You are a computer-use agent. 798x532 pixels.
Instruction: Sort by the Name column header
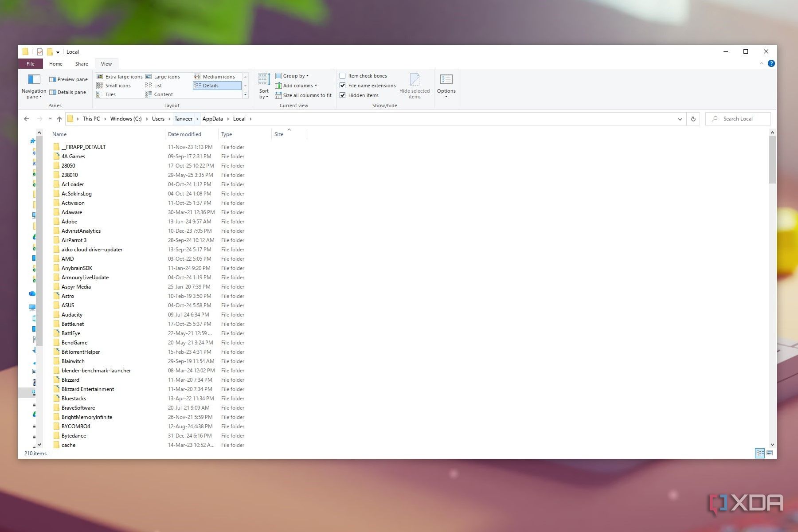coord(107,134)
